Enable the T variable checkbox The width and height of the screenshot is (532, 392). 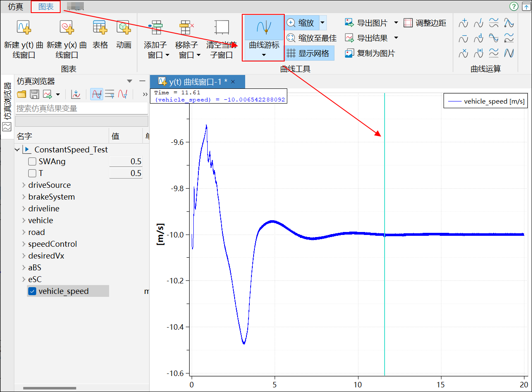[32, 173]
